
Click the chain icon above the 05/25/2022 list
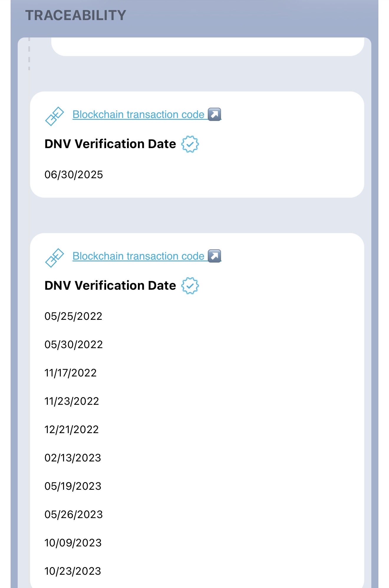click(55, 258)
